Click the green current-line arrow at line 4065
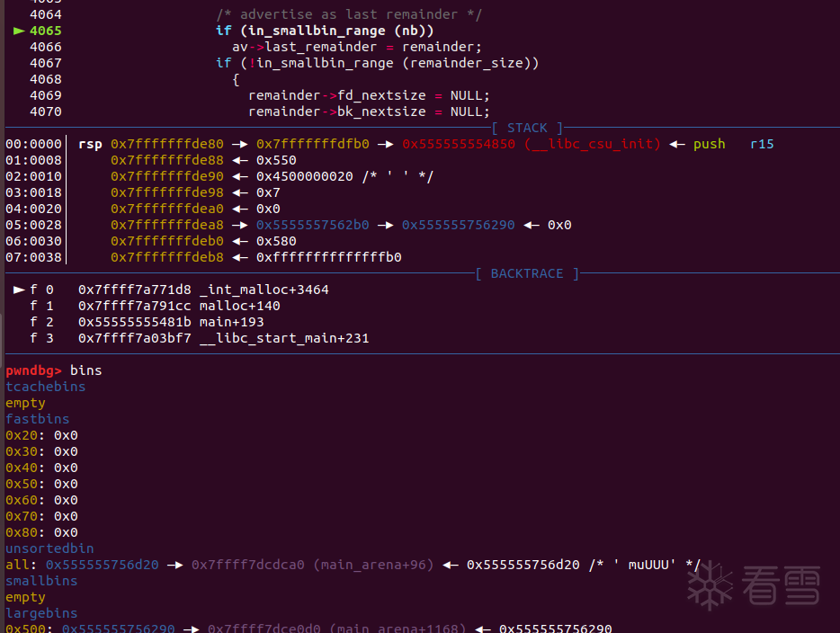 [x=19, y=31]
